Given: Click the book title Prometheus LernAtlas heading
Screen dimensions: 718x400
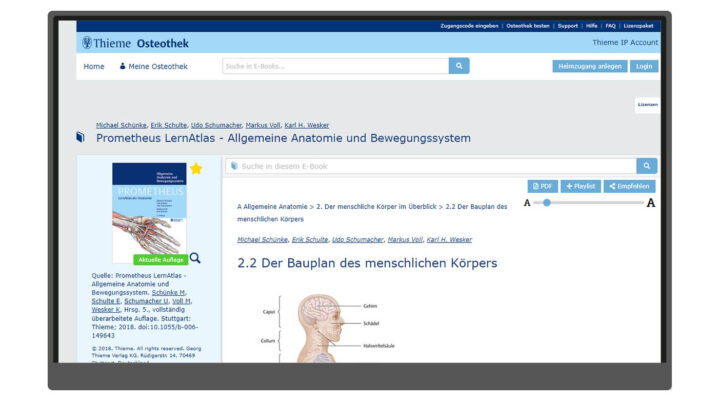Looking at the screenshot, I should click(x=283, y=138).
